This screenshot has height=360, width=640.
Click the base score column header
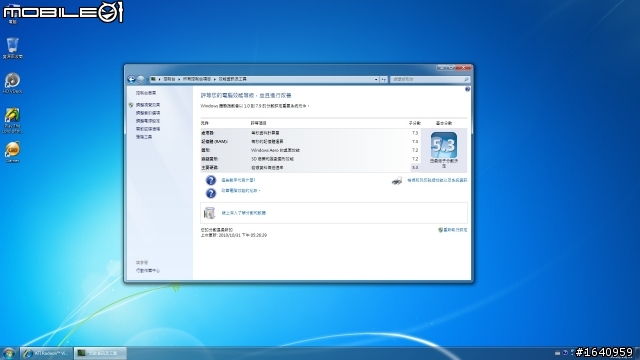[444, 123]
